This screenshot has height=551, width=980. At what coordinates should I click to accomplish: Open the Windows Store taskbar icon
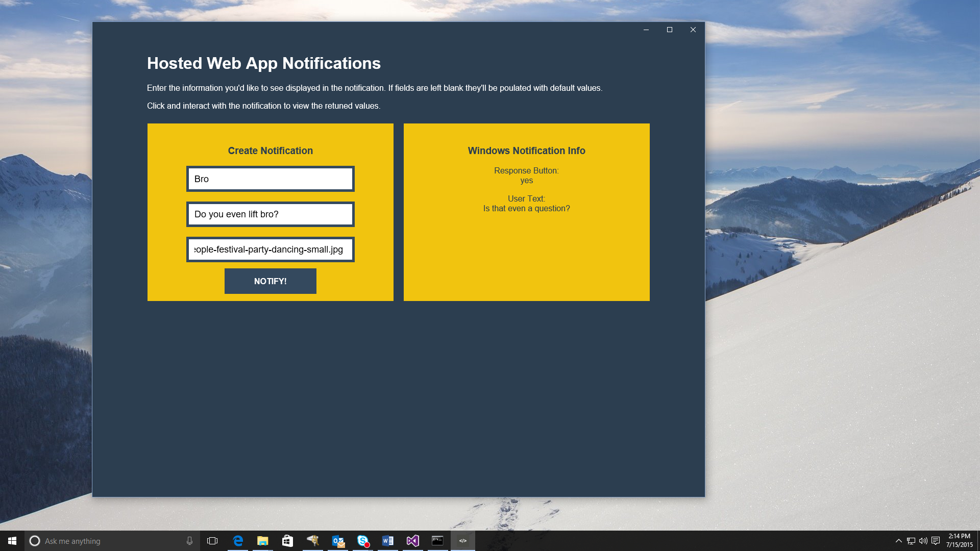[287, 541]
